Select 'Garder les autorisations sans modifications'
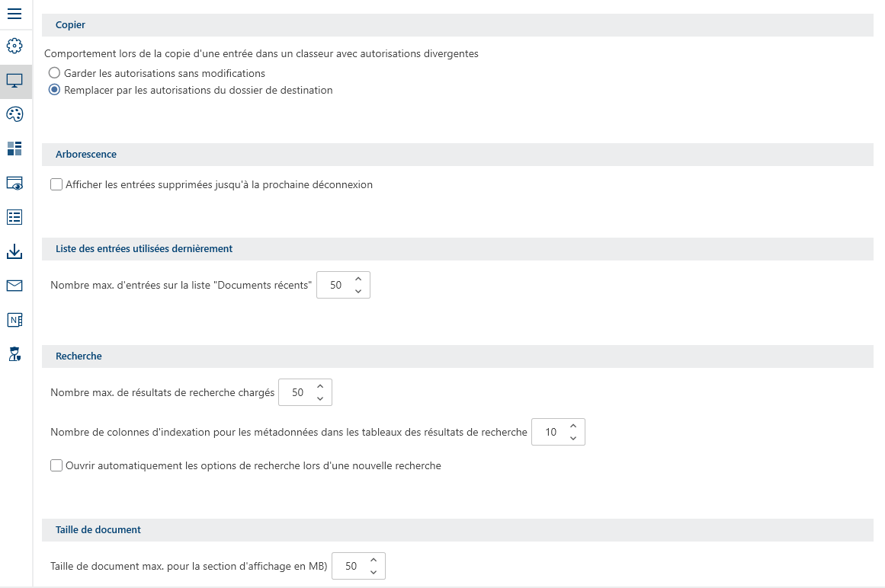The image size is (885, 588). (54, 72)
